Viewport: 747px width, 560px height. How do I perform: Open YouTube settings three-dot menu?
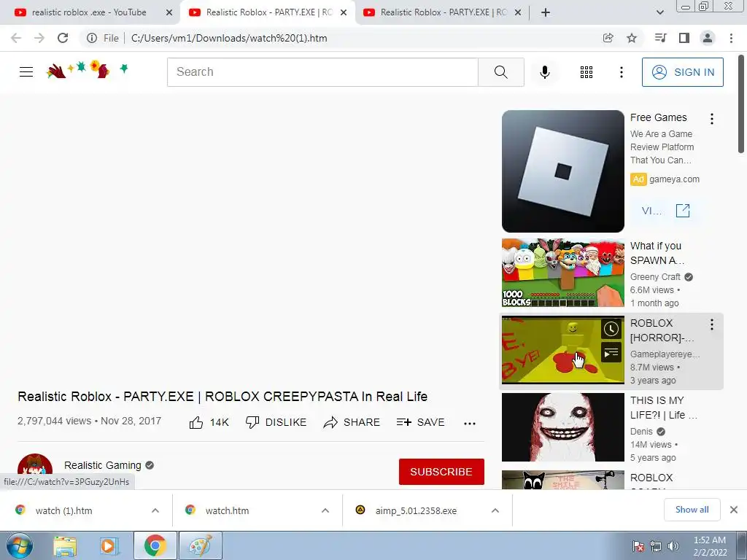622,72
